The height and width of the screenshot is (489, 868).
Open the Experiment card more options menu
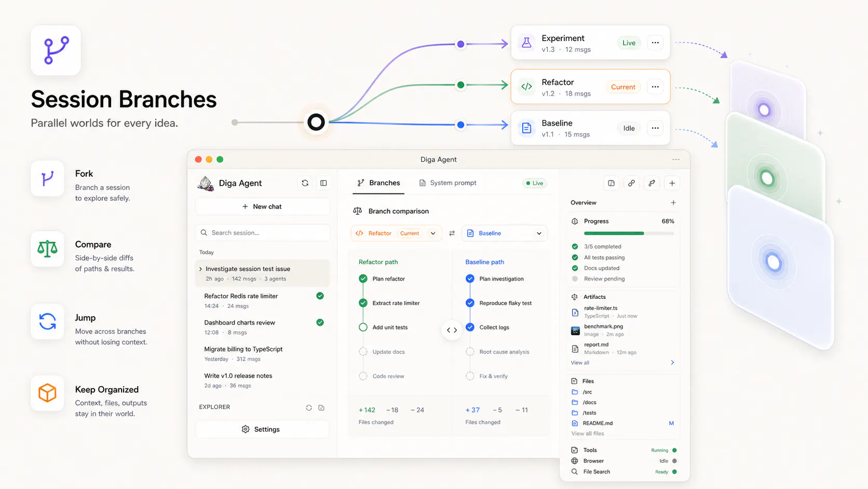point(655,43)
